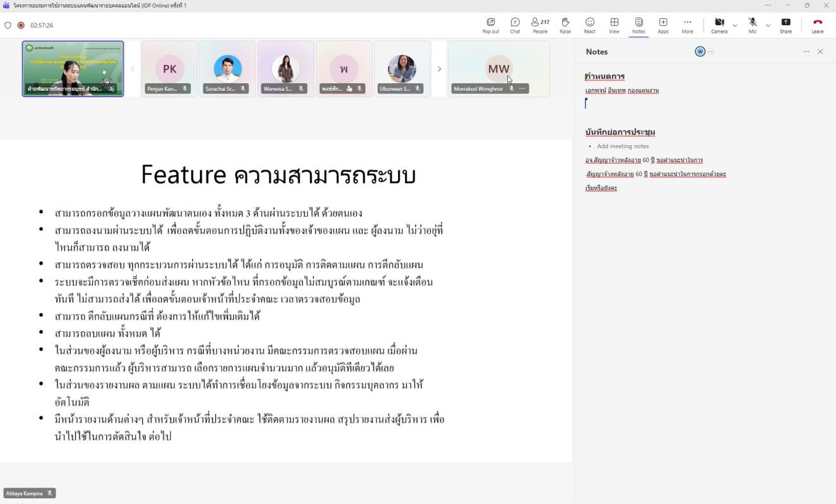
Task: Toggle the Notes panel tab
Action: pos(639,25)
